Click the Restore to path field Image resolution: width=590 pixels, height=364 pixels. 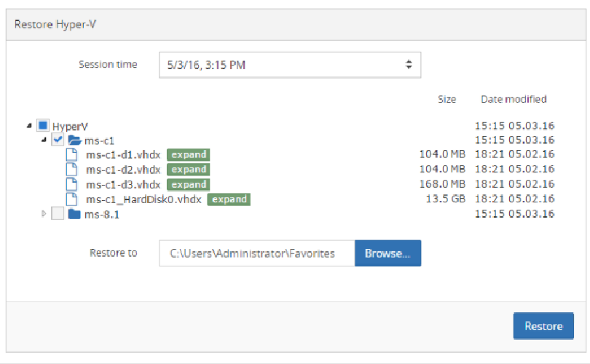pyautogui.click(x=257, y=253)
